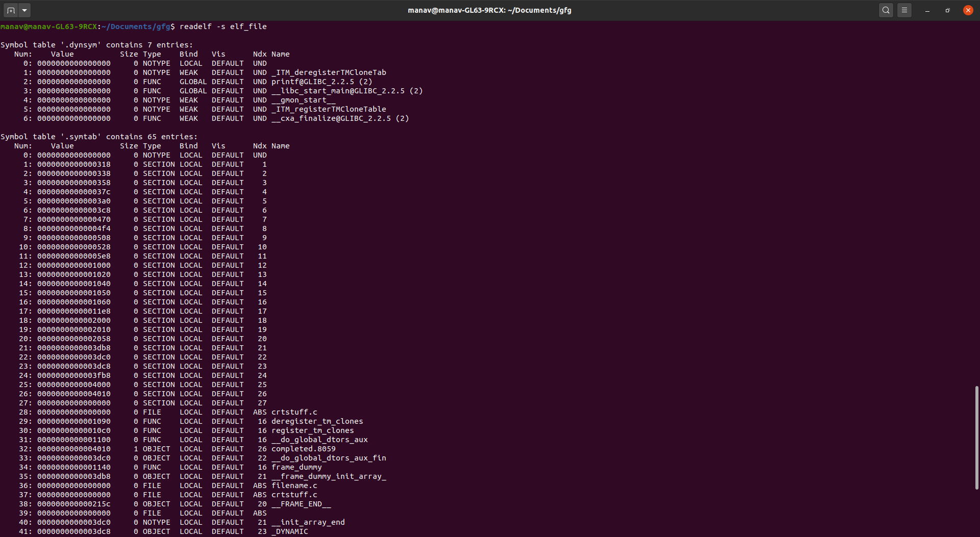
Task: Click the GLOBAL bind value in printf row
Action: point(193,82)
